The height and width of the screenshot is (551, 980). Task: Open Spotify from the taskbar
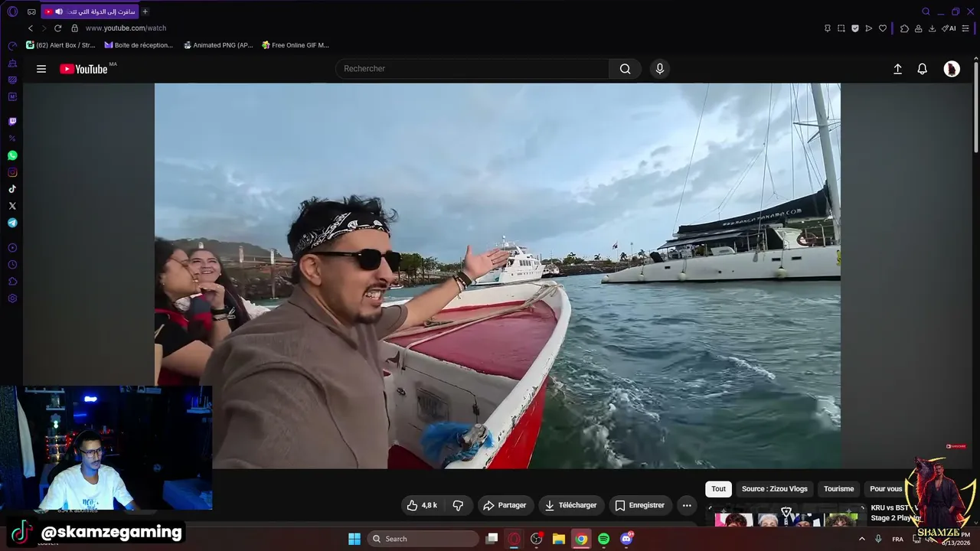(603, 539)
